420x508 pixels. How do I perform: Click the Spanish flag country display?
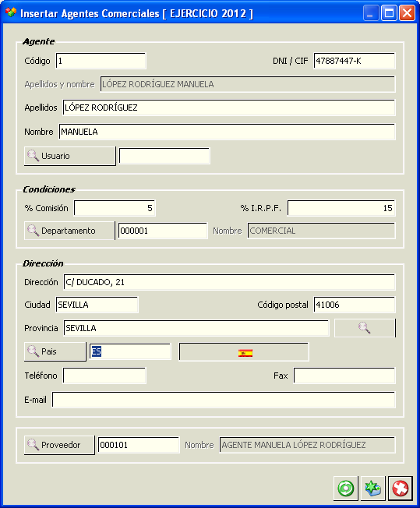point(244,352)
